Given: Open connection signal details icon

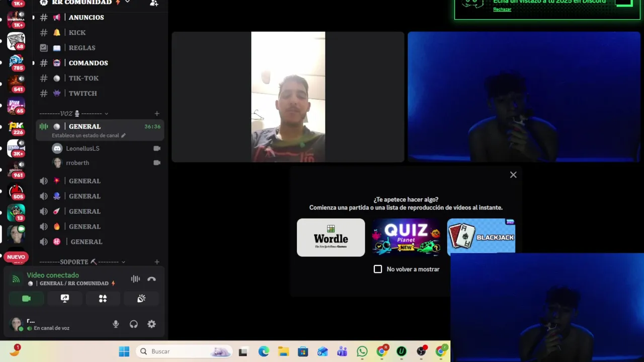Looking at the screenshot, I should click(x=16, y=279).
